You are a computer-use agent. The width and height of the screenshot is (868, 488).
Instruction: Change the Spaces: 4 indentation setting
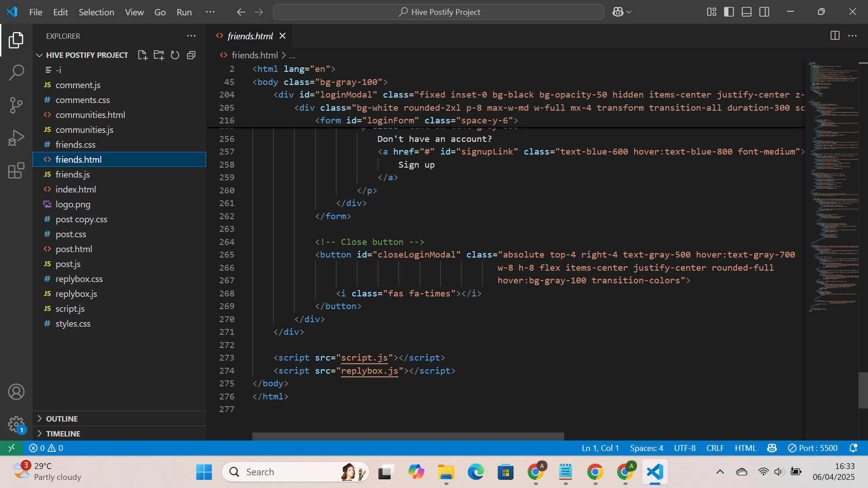tap(646, 448)
